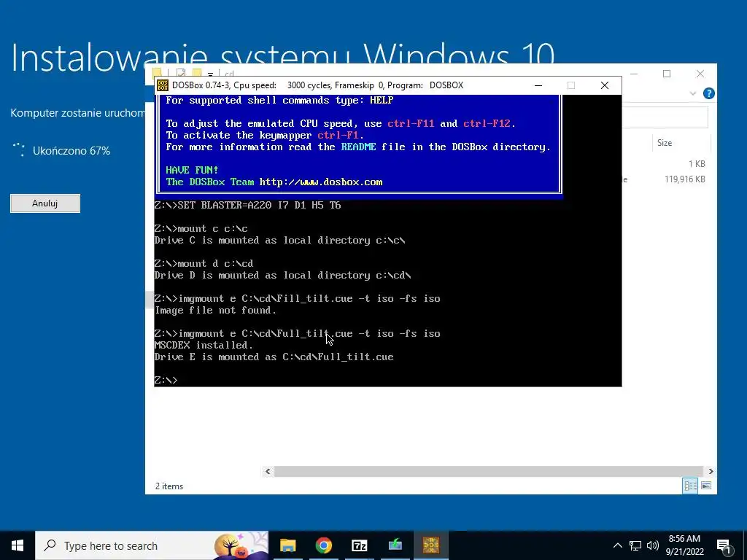Click the "Instalowanie systemu Windows 10" heading
The height and width of the screenshot is (560, 747).
[283, 58]
